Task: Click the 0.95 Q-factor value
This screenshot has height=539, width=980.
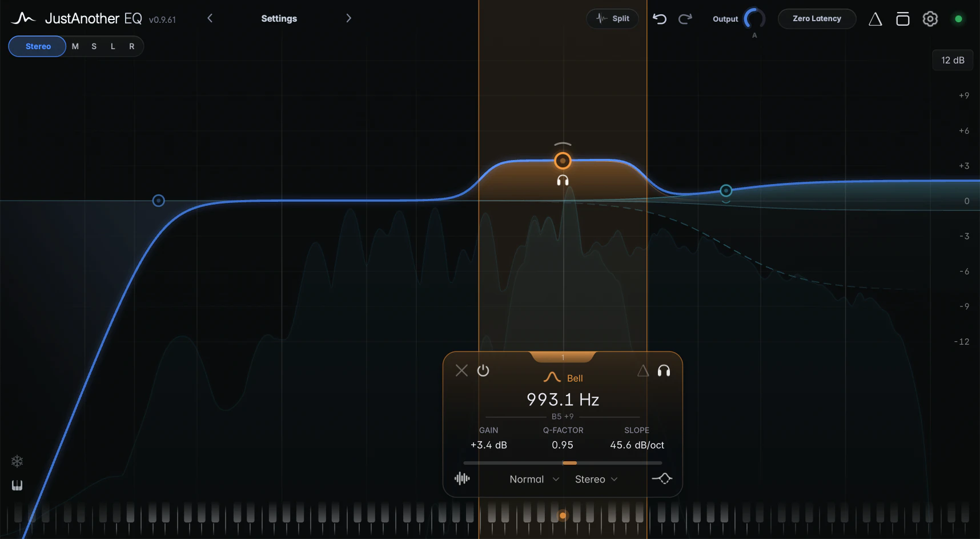Action: (x=563, y=445)
